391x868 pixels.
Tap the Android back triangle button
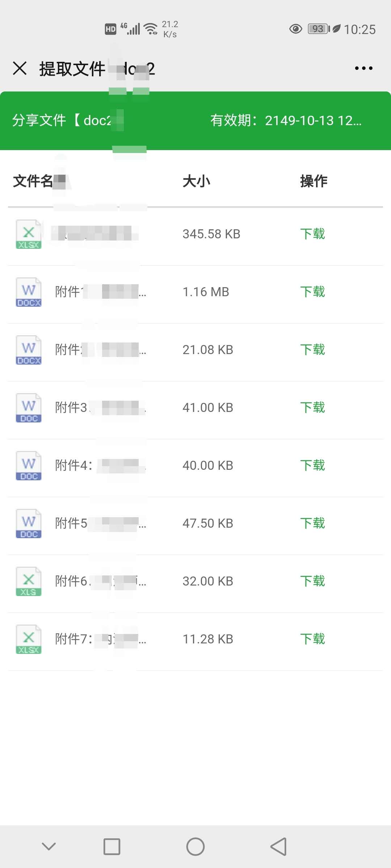(x=278, y=846)
